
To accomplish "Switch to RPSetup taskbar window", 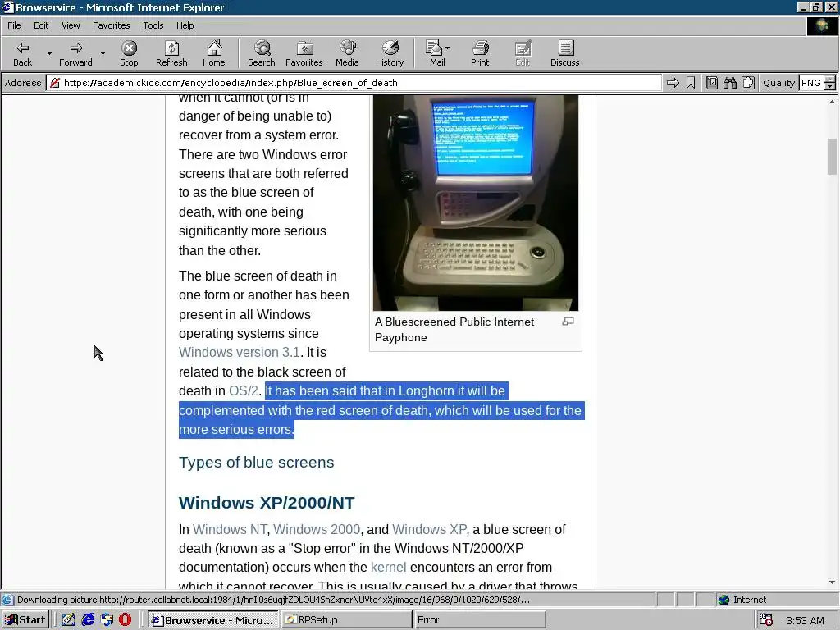I will pyautogui.click(x=347, y=620).
